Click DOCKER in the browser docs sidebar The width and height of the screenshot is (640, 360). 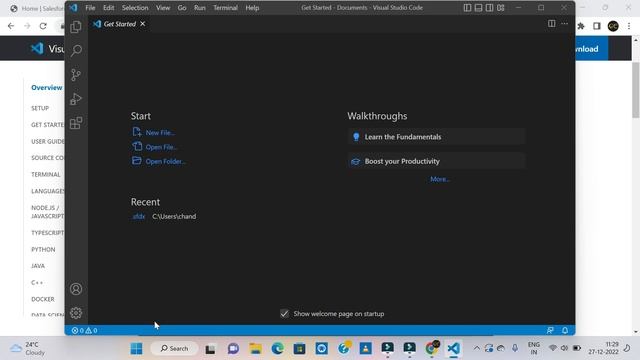tap(43, 299)
